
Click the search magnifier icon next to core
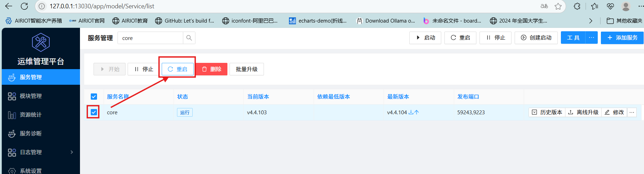point(189,38)
